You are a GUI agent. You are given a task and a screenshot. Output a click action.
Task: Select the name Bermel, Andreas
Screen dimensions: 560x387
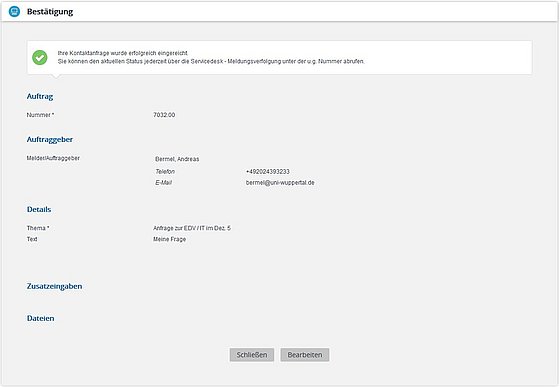pyautogui.click(x=177, y=159)
